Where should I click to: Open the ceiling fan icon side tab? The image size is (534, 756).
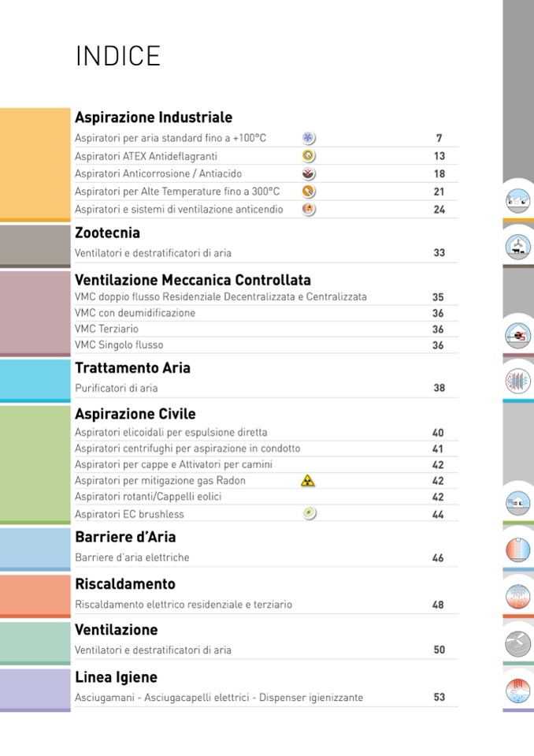[517, 644]
